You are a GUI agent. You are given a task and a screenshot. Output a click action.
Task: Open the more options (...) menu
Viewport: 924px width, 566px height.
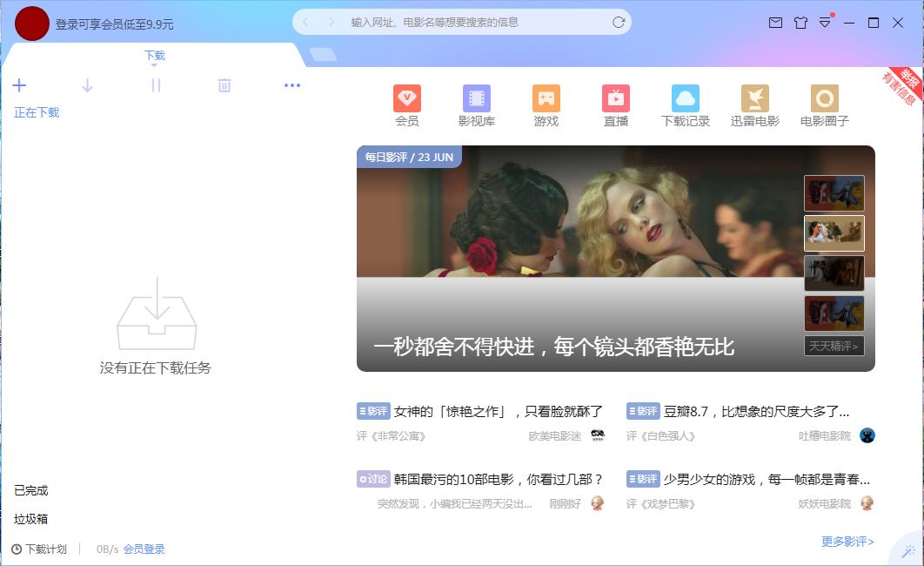(x=292, y=85)
